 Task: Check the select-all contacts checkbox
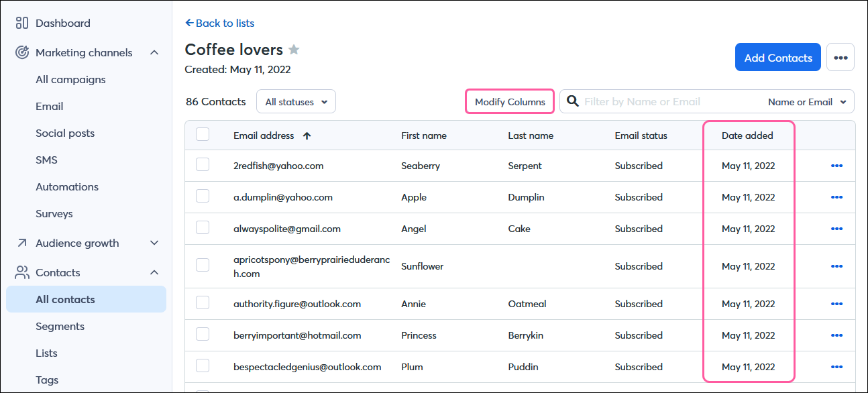pyautogui.click(x=203, y=135)
